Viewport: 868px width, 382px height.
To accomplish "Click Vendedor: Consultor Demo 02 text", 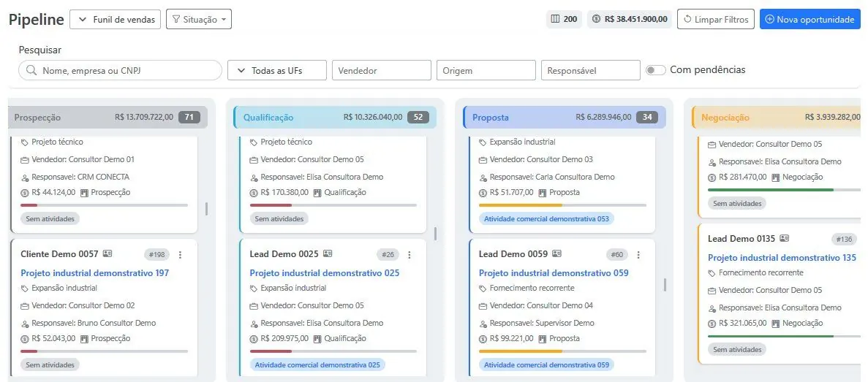I will coord(83,306).
